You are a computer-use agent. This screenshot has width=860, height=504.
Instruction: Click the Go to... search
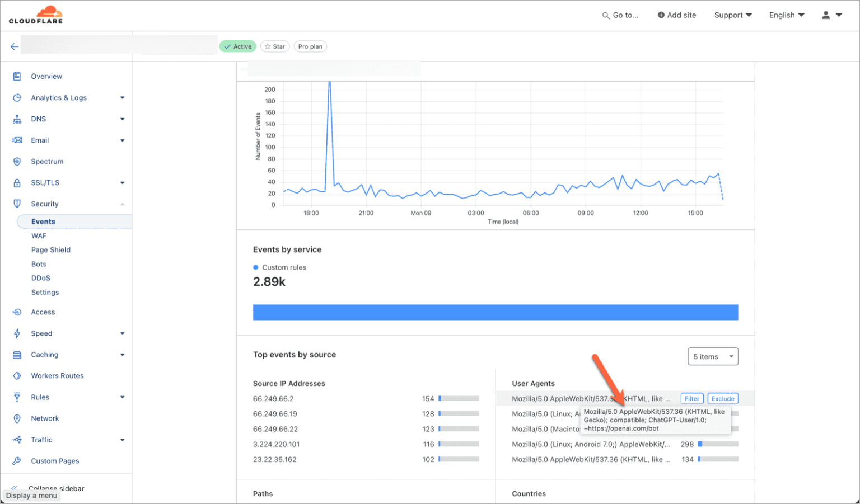[x=620, y=15]
